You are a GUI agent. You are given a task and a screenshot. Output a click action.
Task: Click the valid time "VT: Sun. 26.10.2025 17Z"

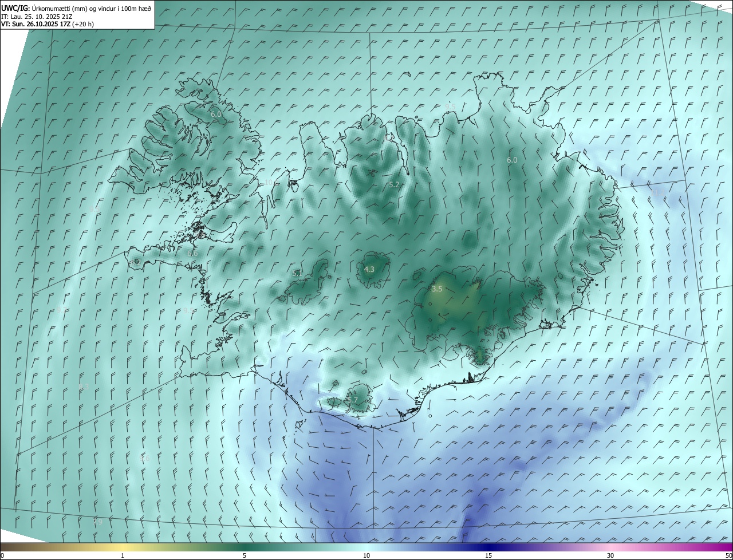pos(36,24)
